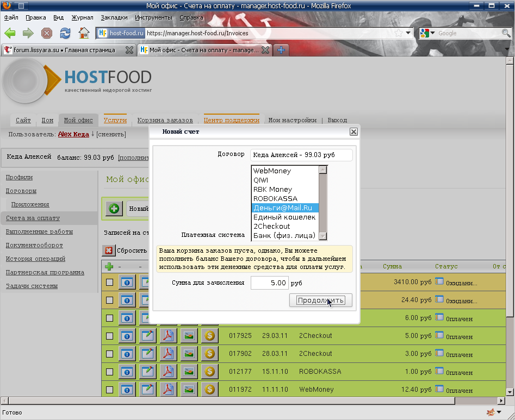This screenshot has height=420, width=515.
Task: Go forward with the forward arrow
Action: [x=28, y=33]
